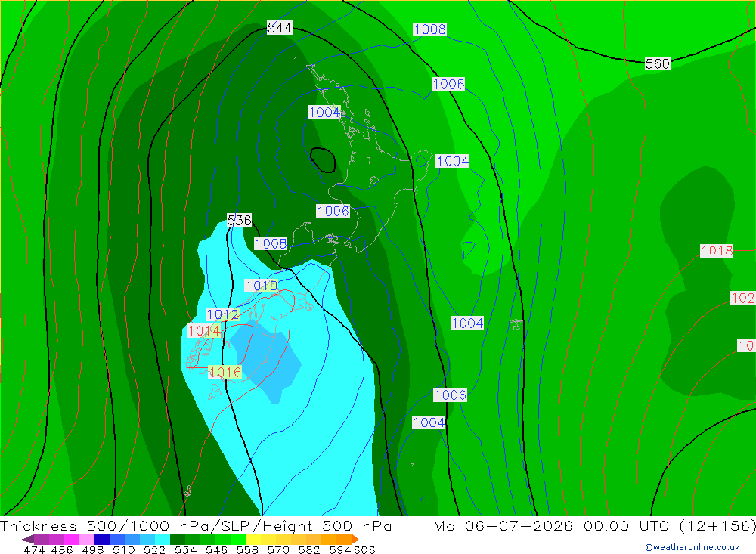The image size is (756, 554).
Task: Pick the cyan legend swatch
Action: (x=163, y=539)
